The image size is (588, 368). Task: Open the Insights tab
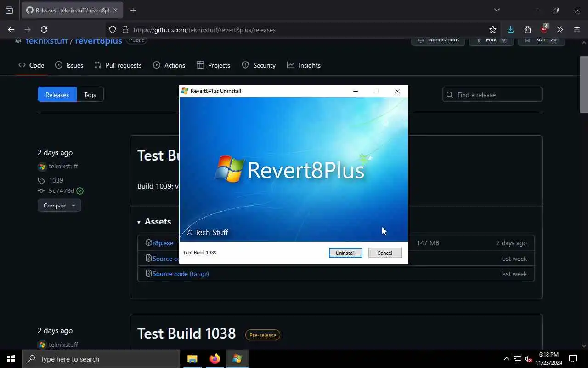pyautogui.click(x=304, y=65)
